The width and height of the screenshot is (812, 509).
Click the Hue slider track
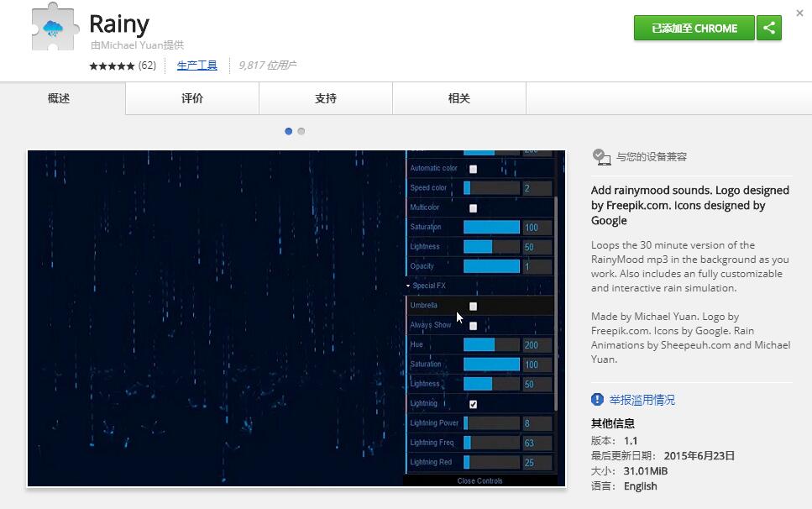pyautogui.click(x=491, y=344)
